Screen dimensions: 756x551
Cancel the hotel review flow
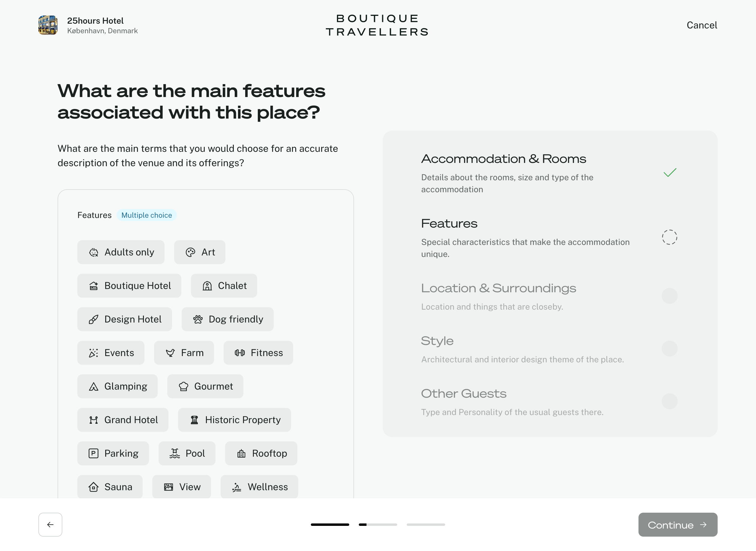tap(702, 25)
